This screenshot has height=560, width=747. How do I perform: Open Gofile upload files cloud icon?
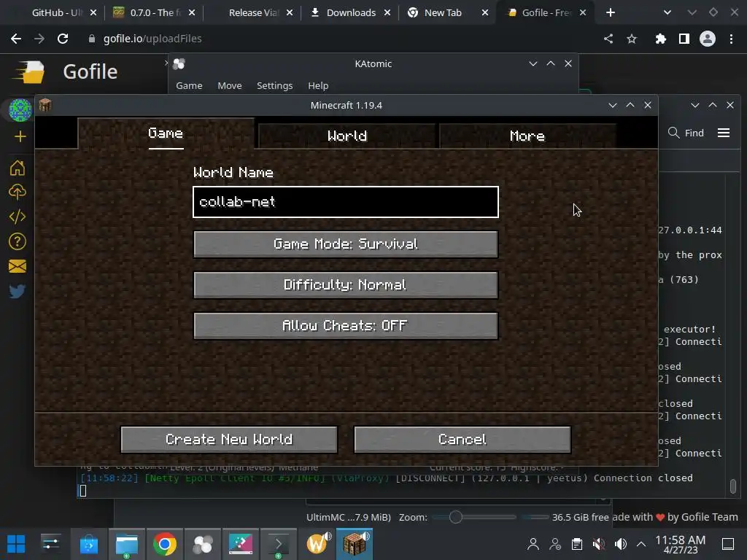(x=18, y=192)
